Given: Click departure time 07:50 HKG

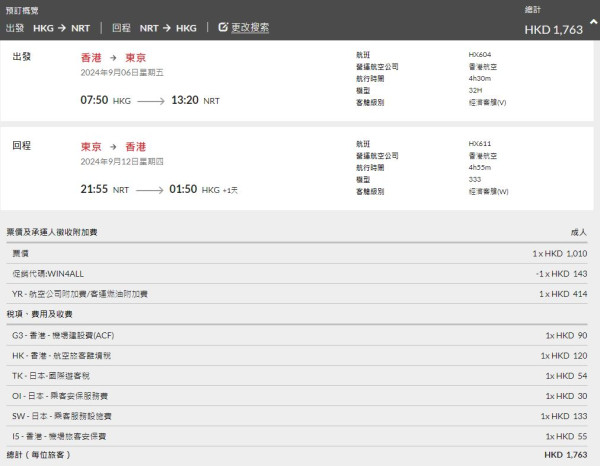Looking at the screenshot, I should (x=105, y=100).
